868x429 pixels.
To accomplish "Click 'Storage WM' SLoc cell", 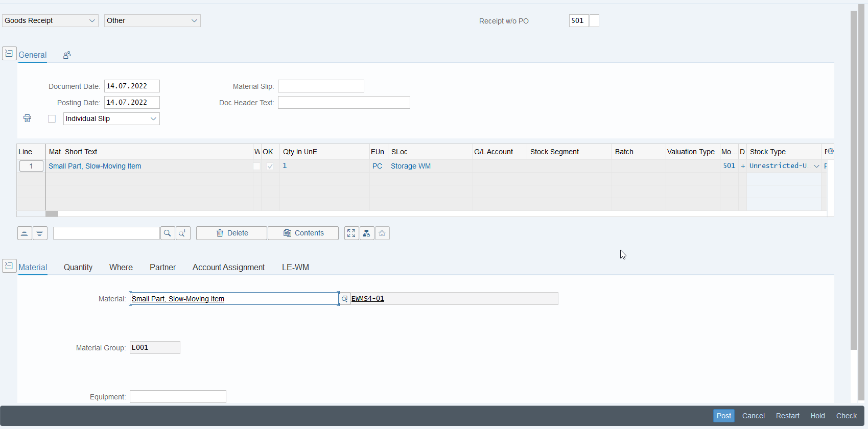I will point(430,166).
